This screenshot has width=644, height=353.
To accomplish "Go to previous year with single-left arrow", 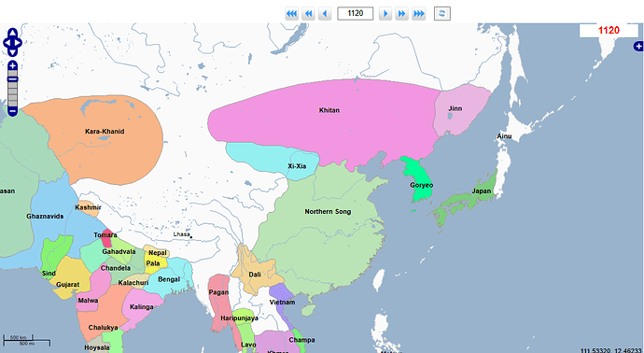I will pos(325,14).
